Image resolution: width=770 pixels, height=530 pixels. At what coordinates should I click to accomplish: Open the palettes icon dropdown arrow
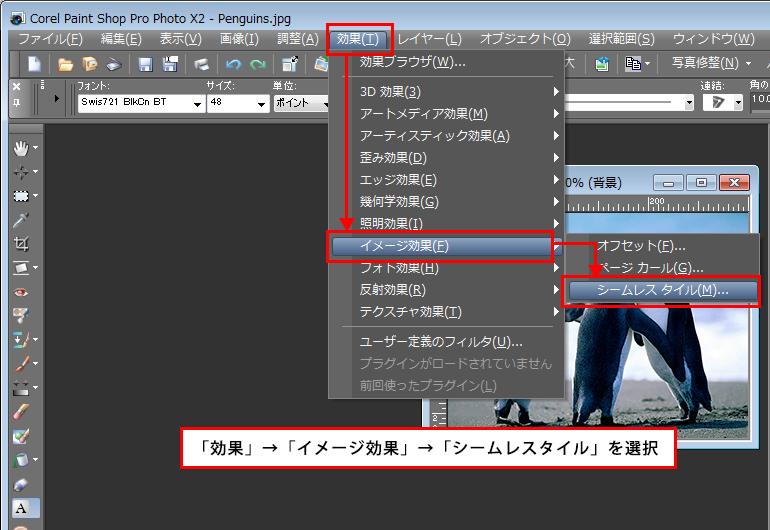(x=647, y=63)
